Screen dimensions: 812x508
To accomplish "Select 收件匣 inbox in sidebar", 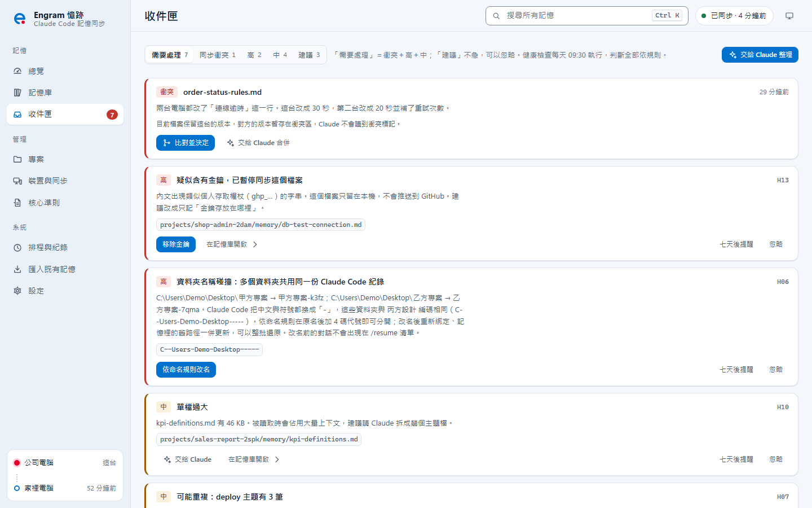I will [x=65, y=114].
